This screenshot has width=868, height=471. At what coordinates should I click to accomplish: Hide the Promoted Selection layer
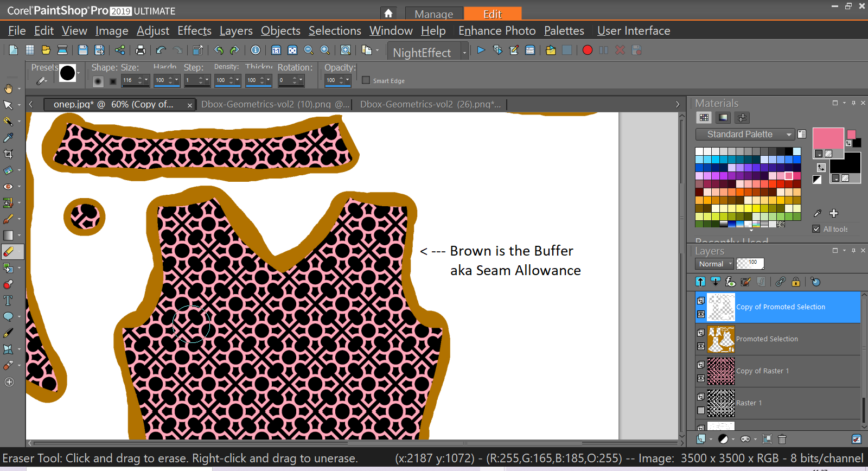(701, 346)
